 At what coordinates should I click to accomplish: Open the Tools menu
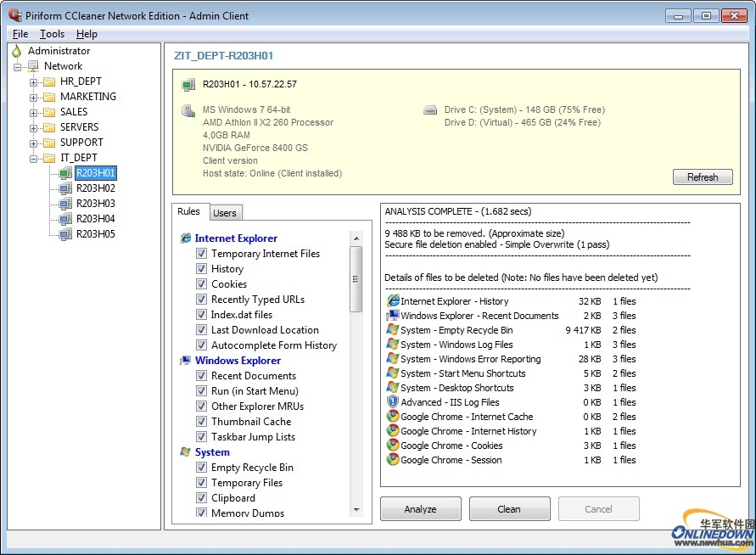click(x=52, y=34)
